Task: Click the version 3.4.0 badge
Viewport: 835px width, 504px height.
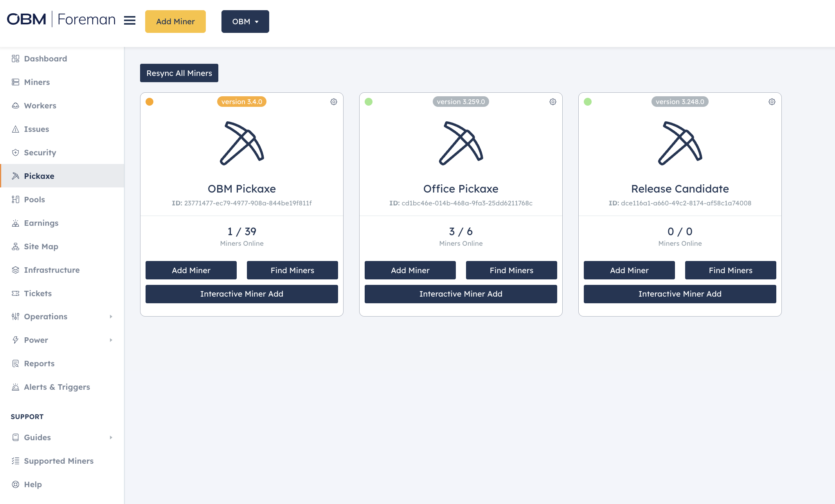Action: pyautogui.click(x=241, y=101)
